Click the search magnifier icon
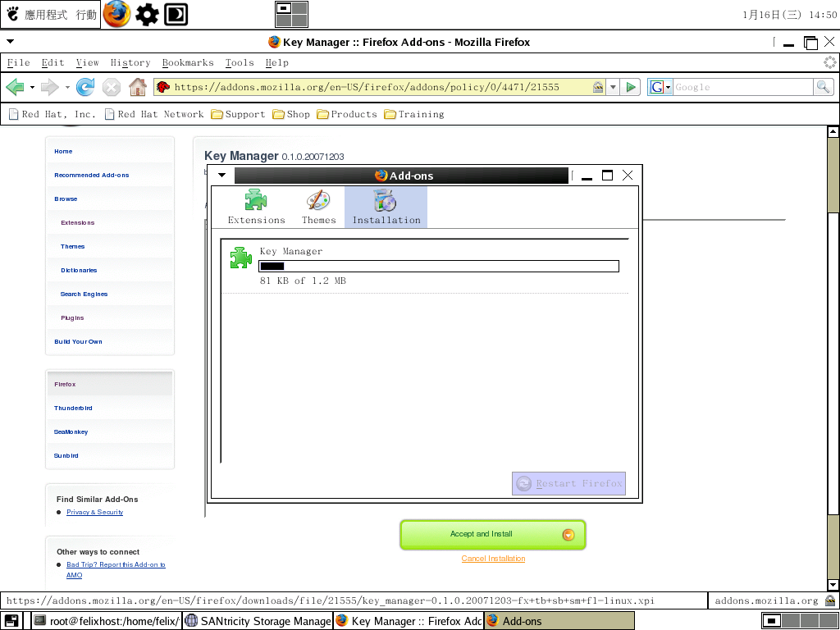 823,86
